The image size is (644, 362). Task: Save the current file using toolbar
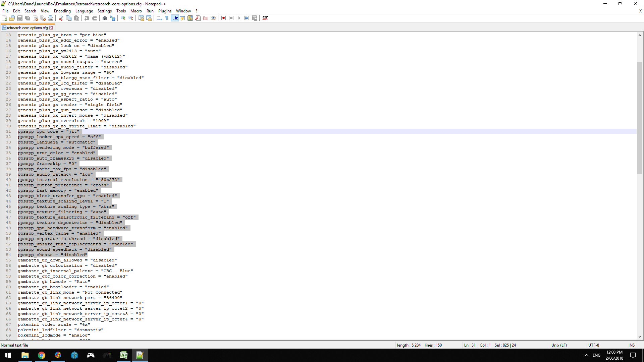click(20, 18)
